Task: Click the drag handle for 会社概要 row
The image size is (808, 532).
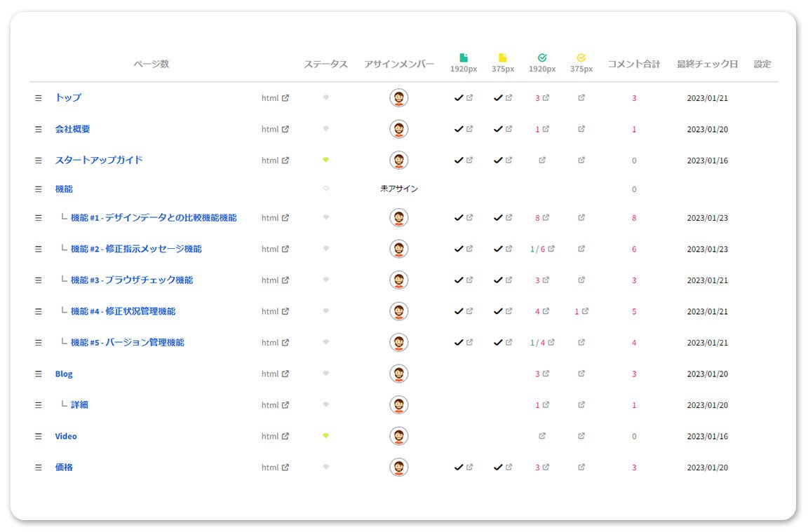Action: (38, 129)
